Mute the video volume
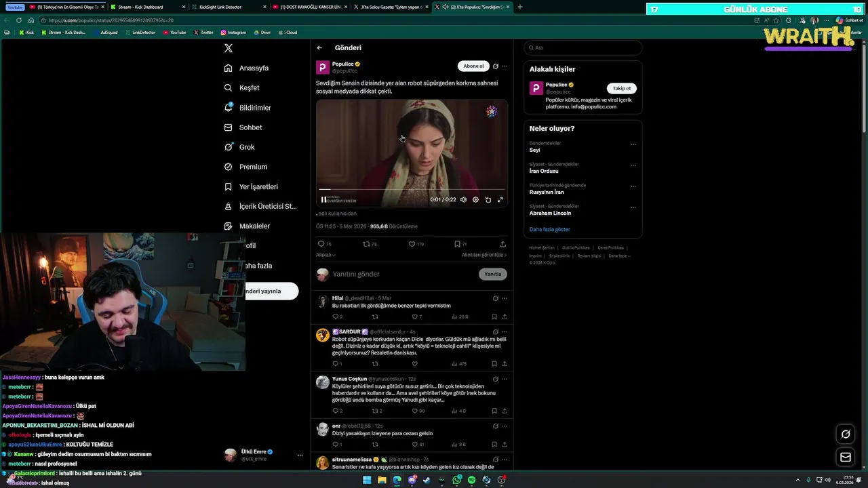 (463, 200)
